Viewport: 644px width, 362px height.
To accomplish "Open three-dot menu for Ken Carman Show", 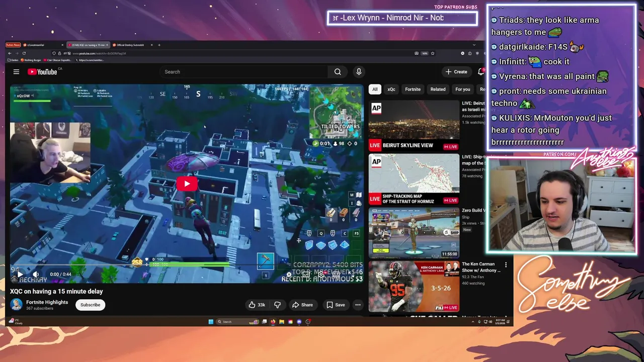I will point(506,264).
